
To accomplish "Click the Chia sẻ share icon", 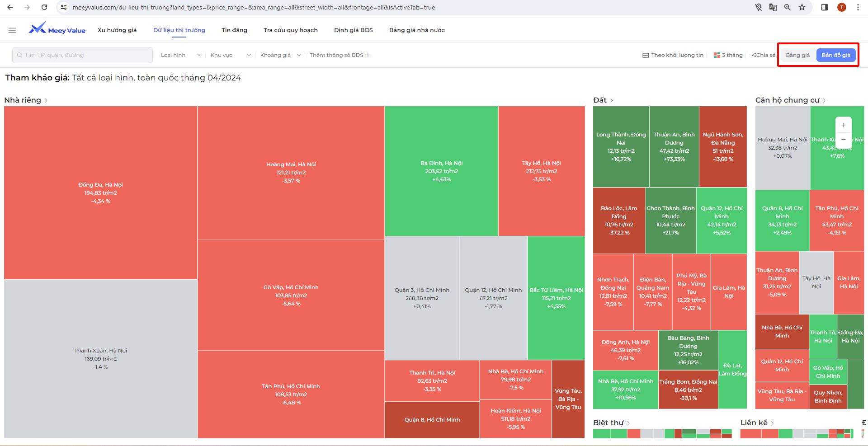I will [763, 55].
